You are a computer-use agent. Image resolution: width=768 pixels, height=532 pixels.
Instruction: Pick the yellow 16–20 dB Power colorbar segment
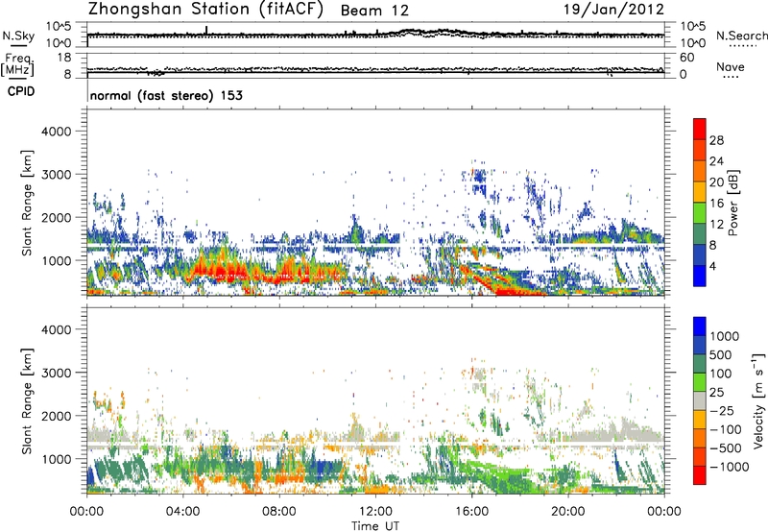[700, 191]
